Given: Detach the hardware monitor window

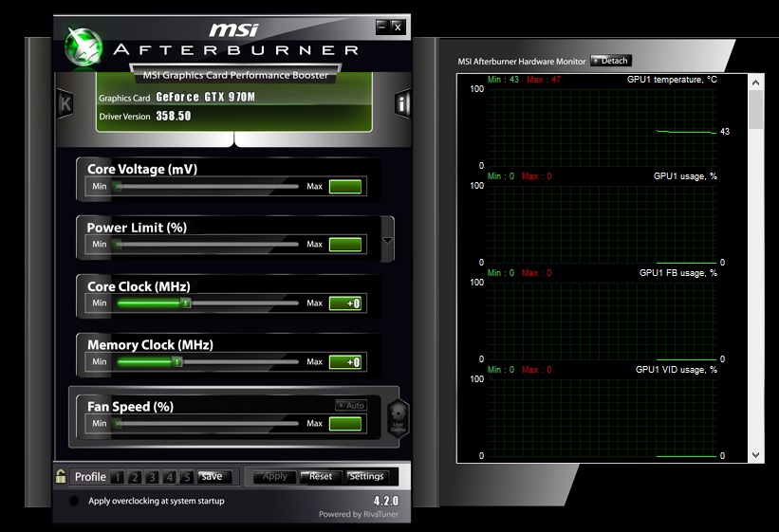Looking at the screenshot, I should point(611,61).
